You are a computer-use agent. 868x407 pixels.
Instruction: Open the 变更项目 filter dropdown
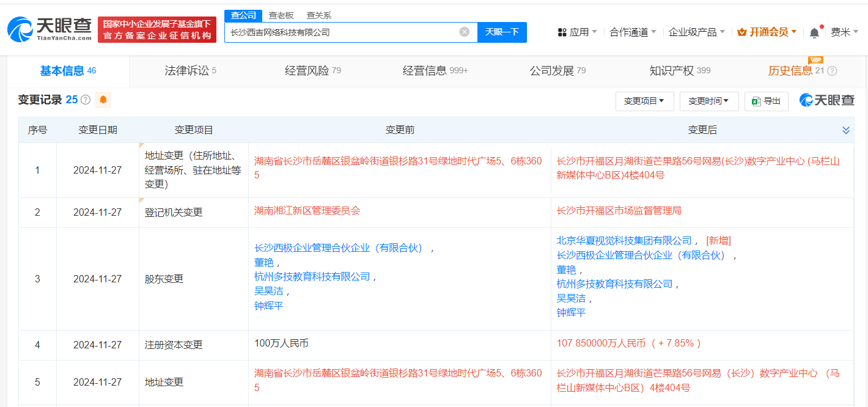point(644,101)
